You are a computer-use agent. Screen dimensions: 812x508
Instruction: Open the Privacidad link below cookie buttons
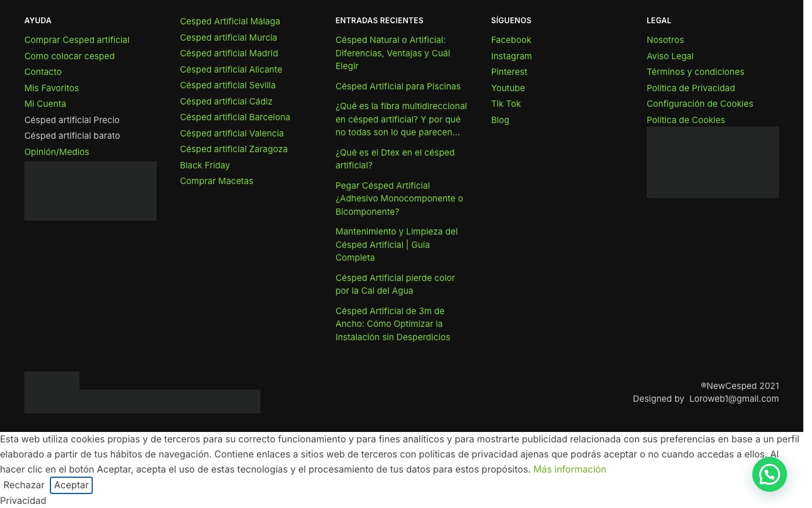pyautogui.click(x=23, y=500)
